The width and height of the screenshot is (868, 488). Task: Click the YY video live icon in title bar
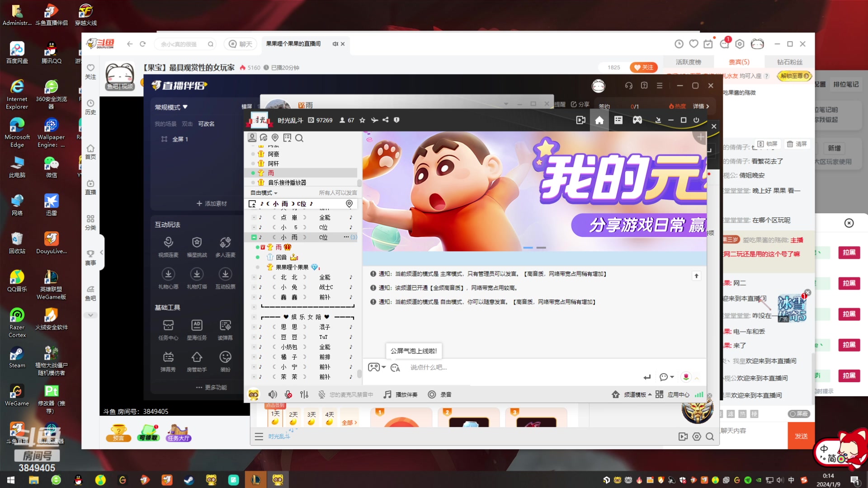(x=580, y=120)
